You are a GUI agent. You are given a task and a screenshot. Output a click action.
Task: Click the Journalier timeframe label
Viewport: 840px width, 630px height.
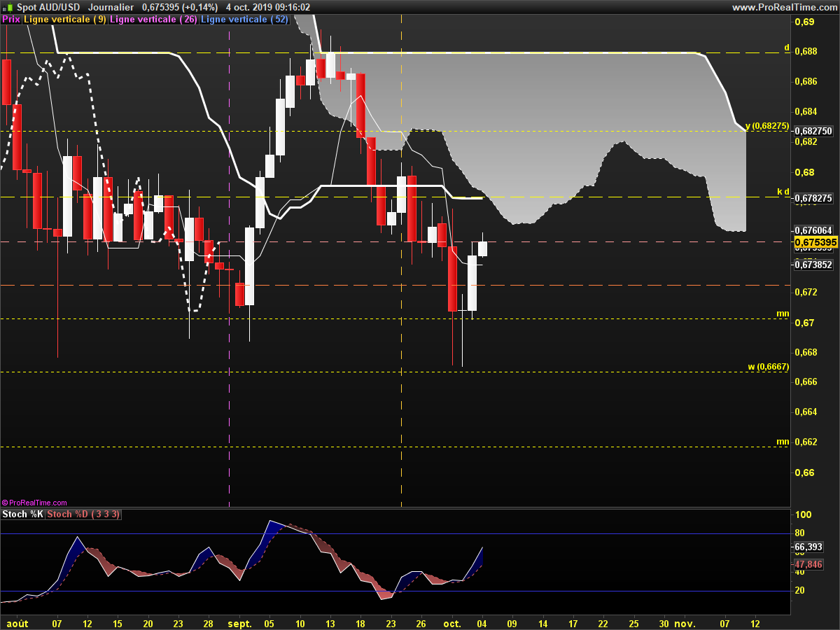[x=111, y=7]
